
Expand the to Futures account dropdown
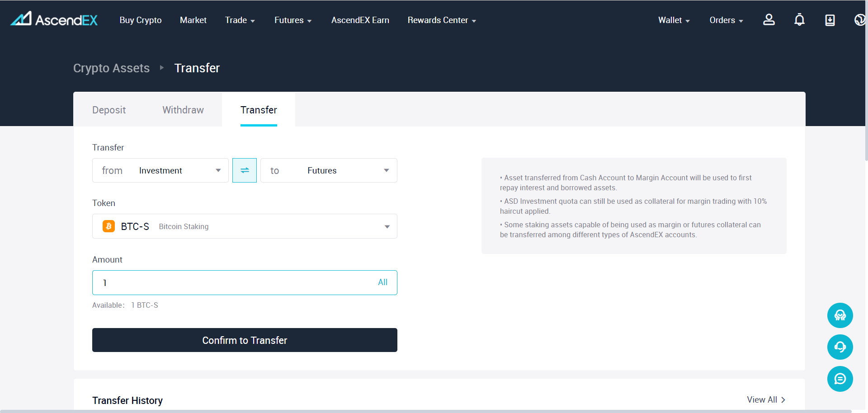[329, 170]
